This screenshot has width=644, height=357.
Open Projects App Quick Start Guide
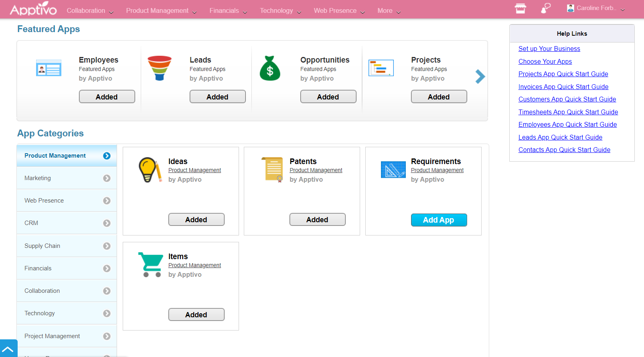(563, 74)
